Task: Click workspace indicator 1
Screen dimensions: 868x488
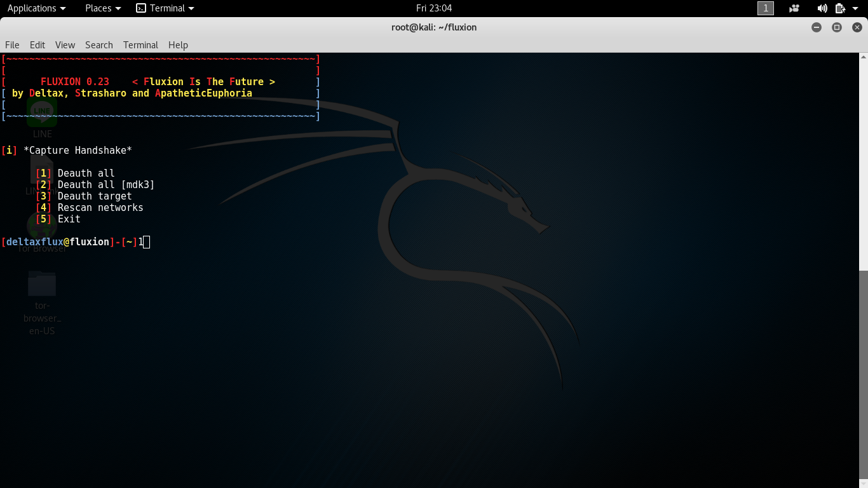Action: [766, 8]
